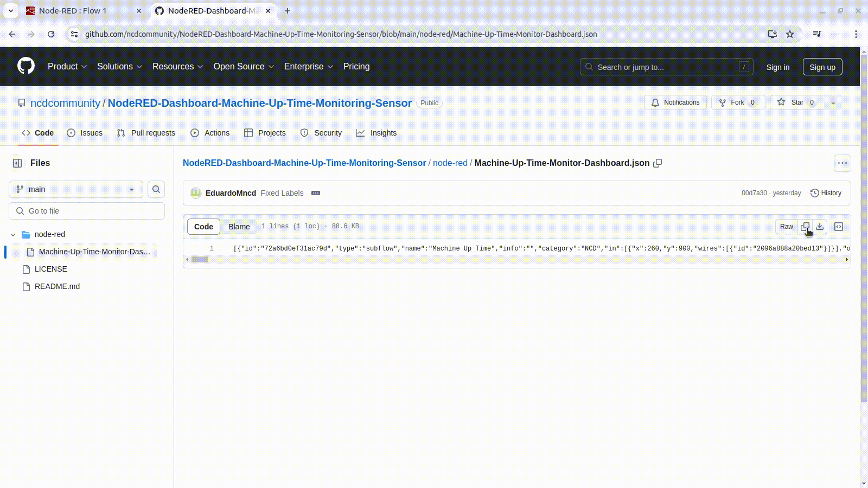Bookmark this page star icon

pos(790,34)
